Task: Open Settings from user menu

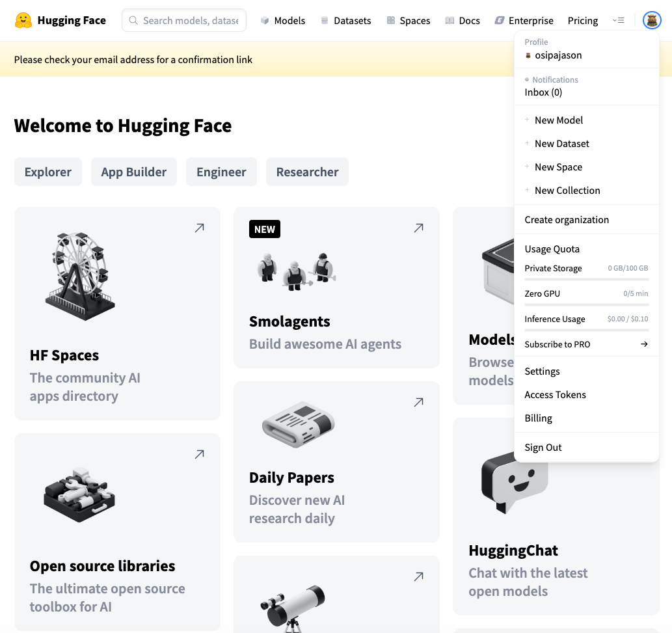Action: pos(542,371)
